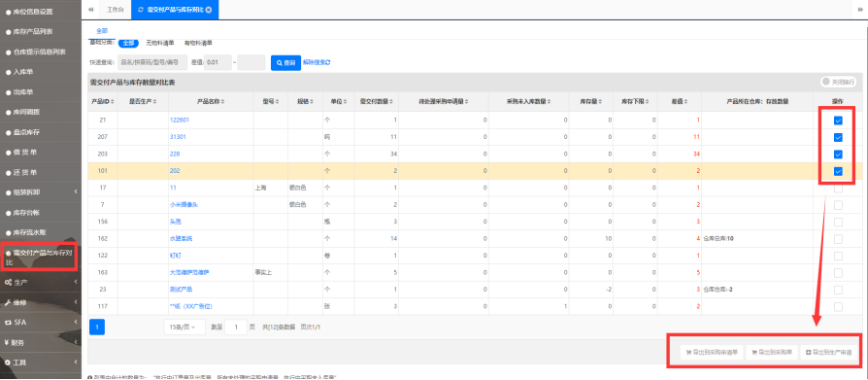This screenshot has height=380, width=868.
Task: Sort by 差值 column arrows
Action: coord(686,102)
